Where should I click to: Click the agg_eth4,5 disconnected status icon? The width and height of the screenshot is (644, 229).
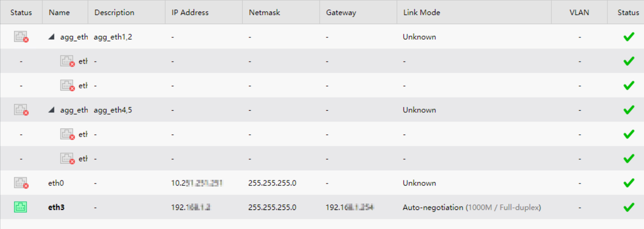21,110
